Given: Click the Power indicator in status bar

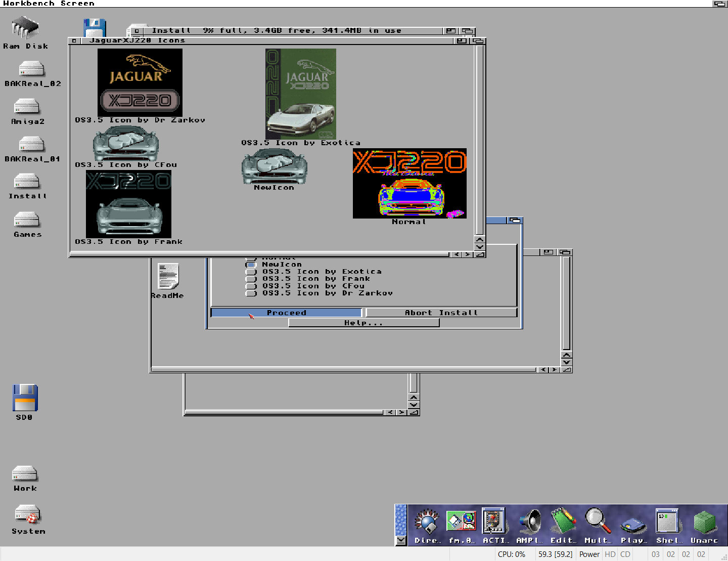Looking at the screenshot, I should (589, 554).
